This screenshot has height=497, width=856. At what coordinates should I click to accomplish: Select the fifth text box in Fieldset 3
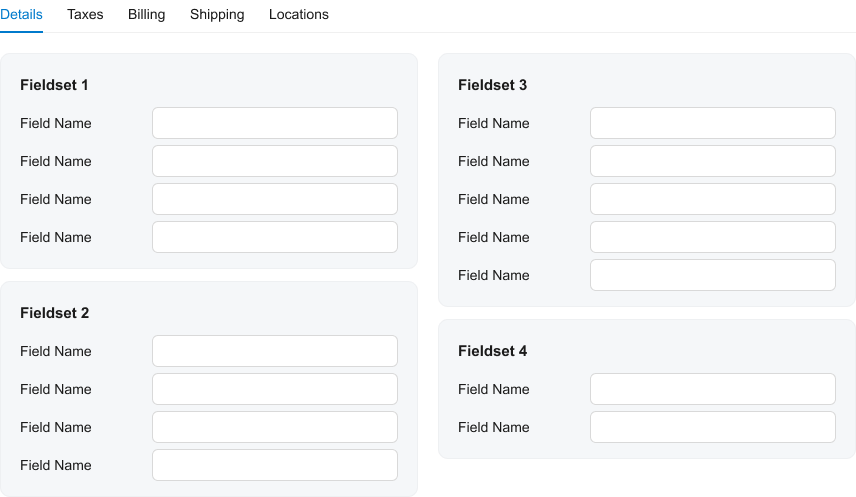pyautogui.click(x=713, y=275)
